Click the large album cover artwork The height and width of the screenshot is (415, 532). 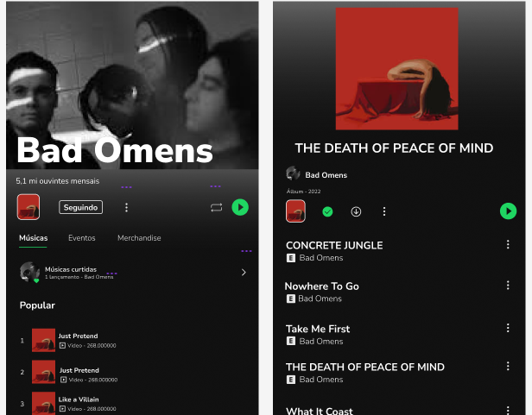(x=397, y=69)
